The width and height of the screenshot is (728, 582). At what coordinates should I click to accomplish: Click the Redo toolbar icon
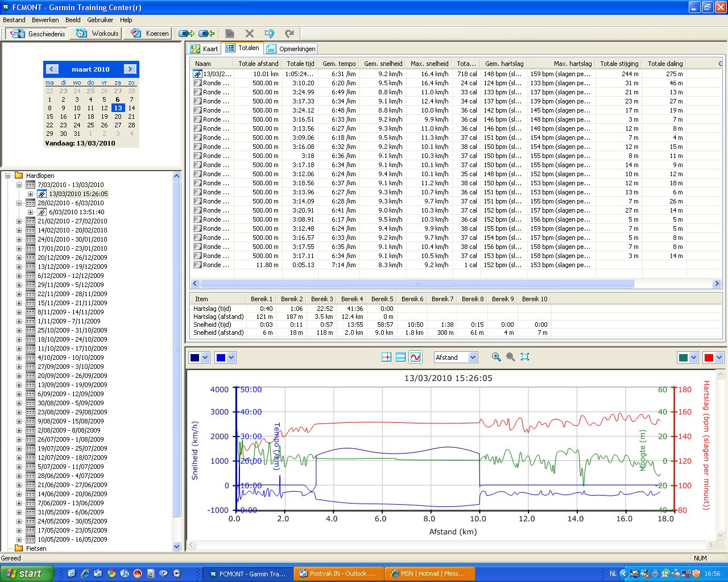tap(289, 34)
